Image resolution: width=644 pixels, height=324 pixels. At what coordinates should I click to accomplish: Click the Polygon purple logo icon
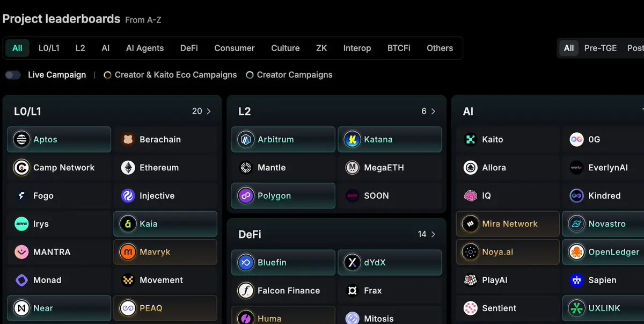point(246,196)
